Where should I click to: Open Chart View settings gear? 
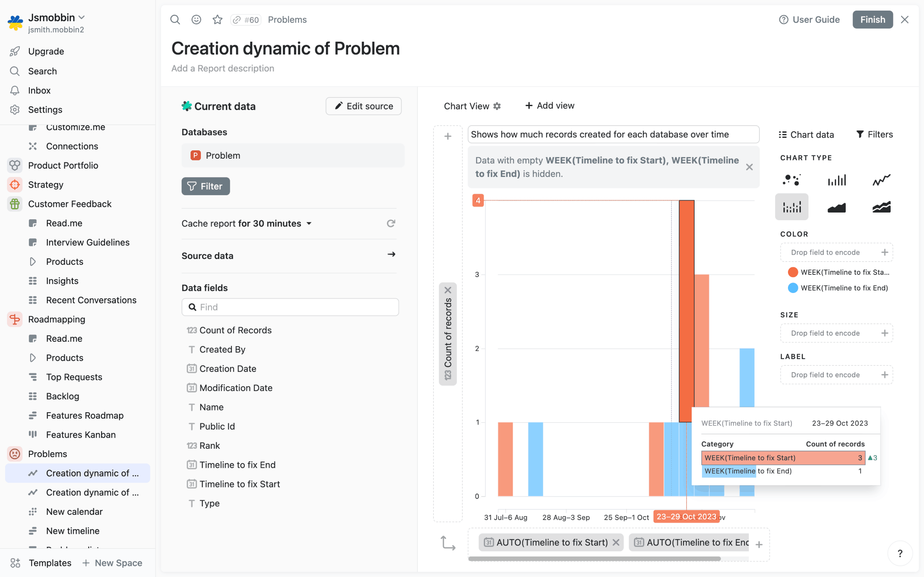(x=497, y=106)
